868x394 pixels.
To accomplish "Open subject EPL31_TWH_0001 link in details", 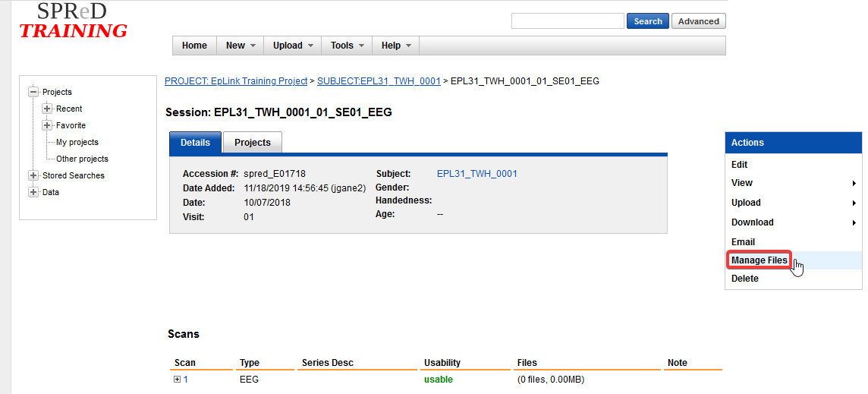I will [x=476, y=174].
